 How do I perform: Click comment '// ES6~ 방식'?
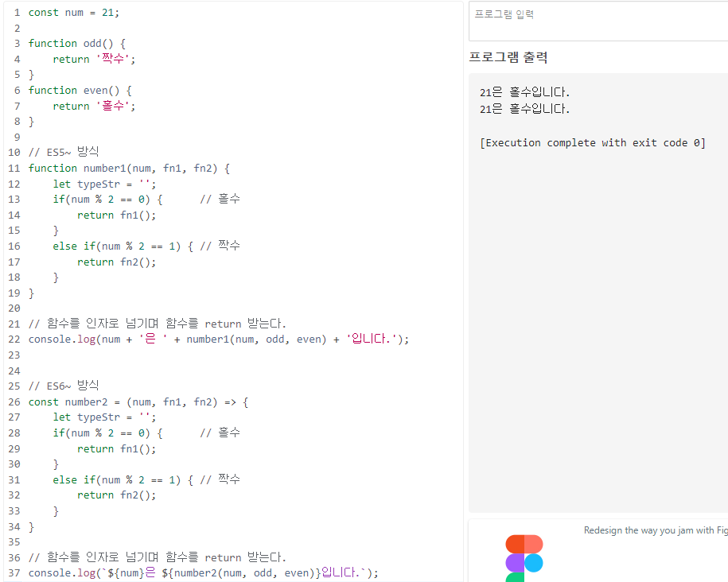64,386
